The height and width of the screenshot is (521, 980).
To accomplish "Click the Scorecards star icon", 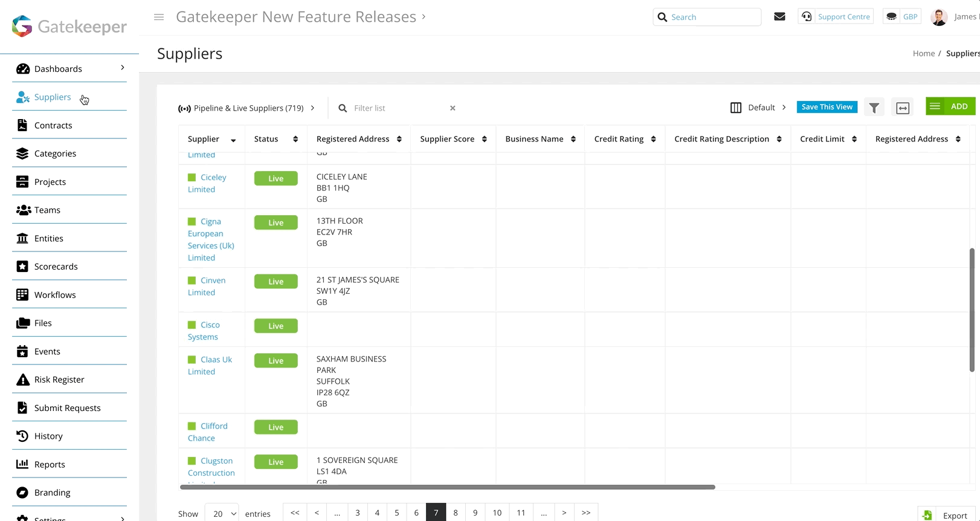I will (22, 267).
